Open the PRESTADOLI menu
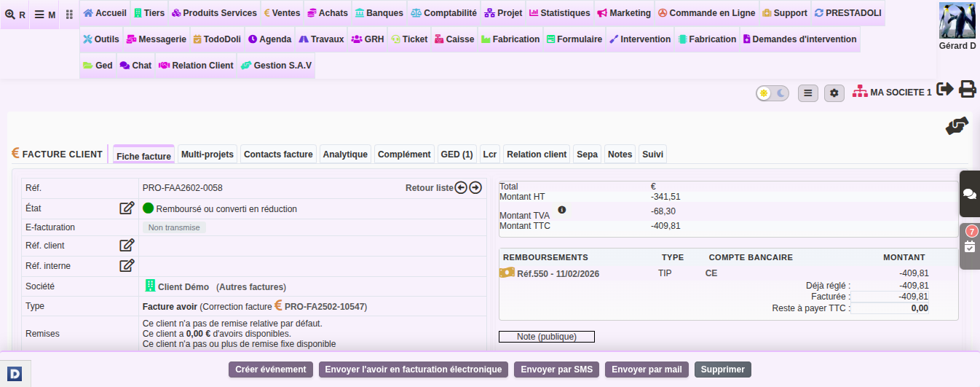Image resolution: width=980 pixels, height=387 pixels. pyautogui.click(x=847, y=13)
